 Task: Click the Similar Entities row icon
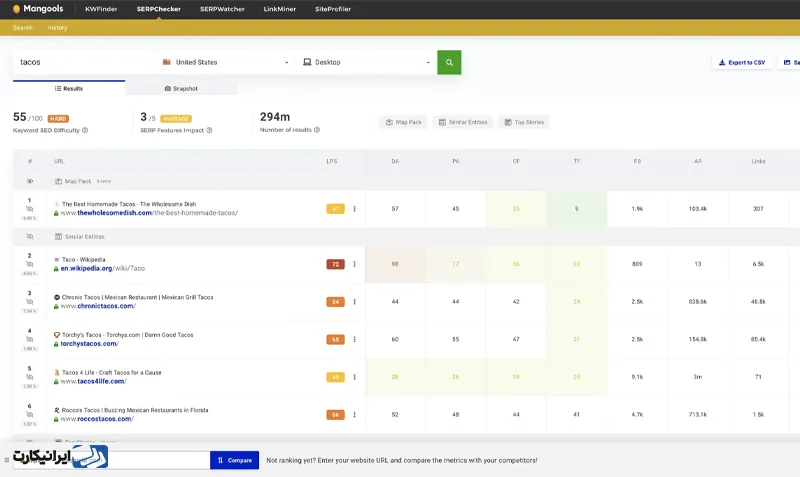(x=58, y=237)
